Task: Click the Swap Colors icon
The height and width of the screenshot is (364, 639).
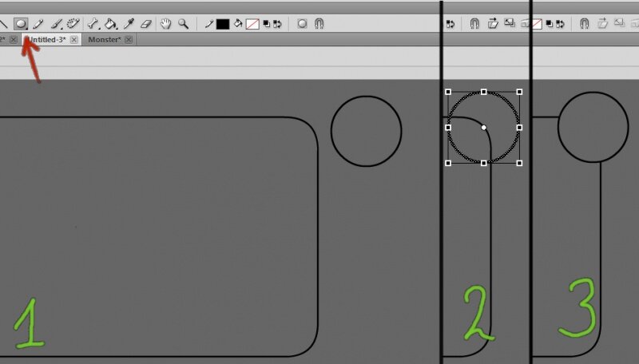Action: (277, 24)
